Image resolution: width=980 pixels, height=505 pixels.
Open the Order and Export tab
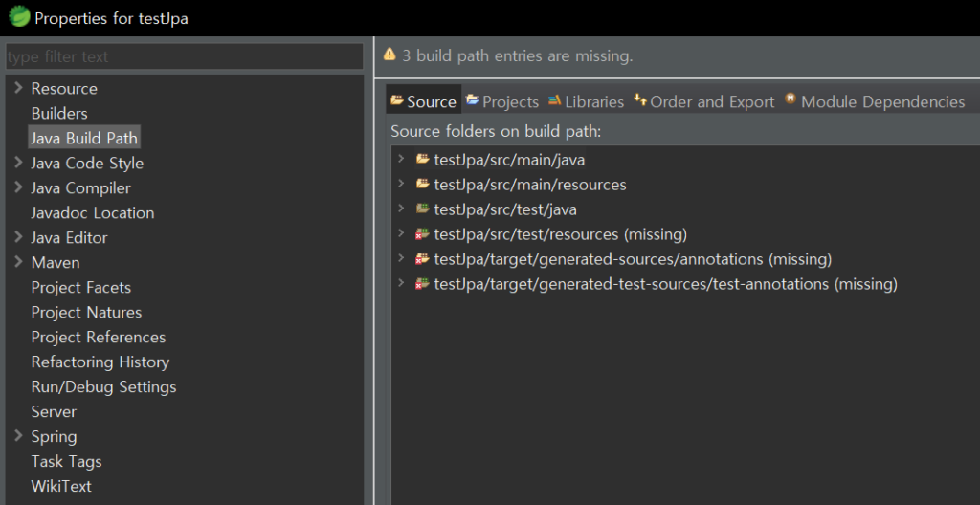704,101
